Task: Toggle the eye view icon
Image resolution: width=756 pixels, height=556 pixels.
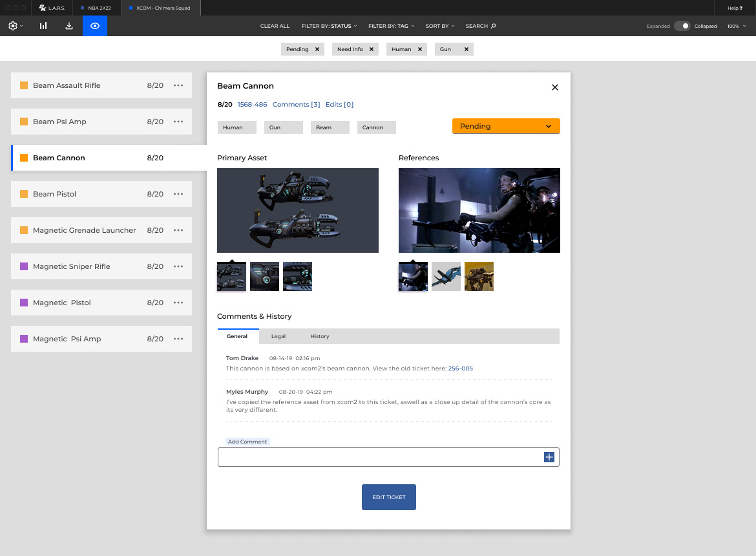Action: pyautogui.click(x=95, y=26)
